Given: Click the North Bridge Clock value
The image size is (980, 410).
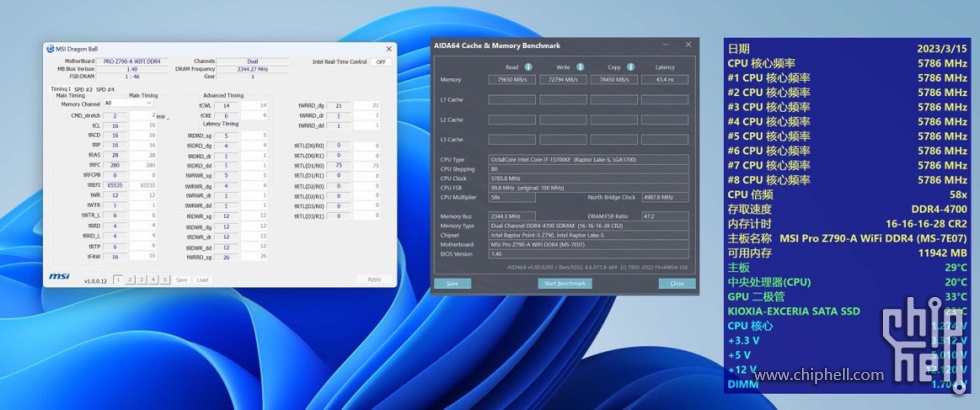Looking at the screenshot, I should (x=665, y=197).
